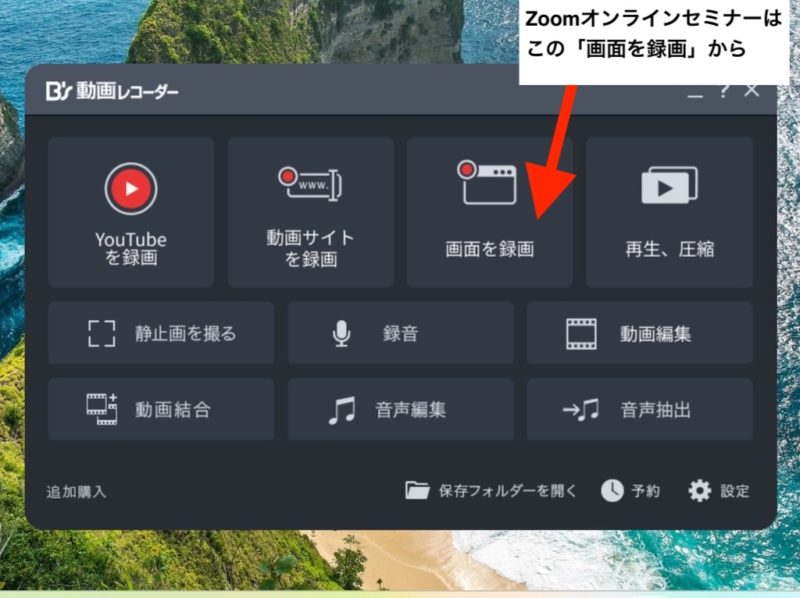800x598 pixels.
Task: Click the 動画レコーダー logo in title bar
Action: (x=112, y=92)
